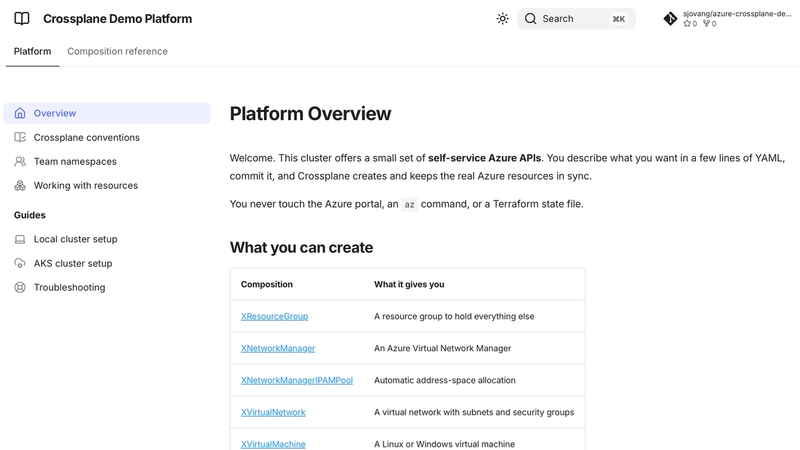Click 'A resource group to hold everything else'
800x450 pixels.
[454, 316]
